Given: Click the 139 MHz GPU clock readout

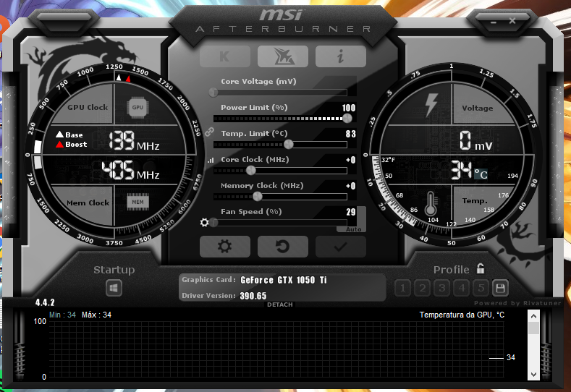Looking at the screenshot, I should tap(134, 141).
